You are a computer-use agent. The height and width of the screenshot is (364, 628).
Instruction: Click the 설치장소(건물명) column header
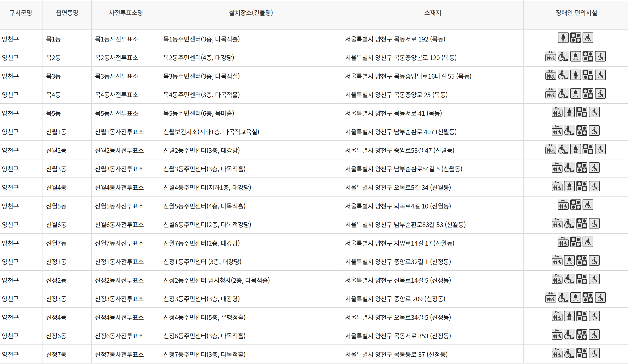[x=251, y=13]
